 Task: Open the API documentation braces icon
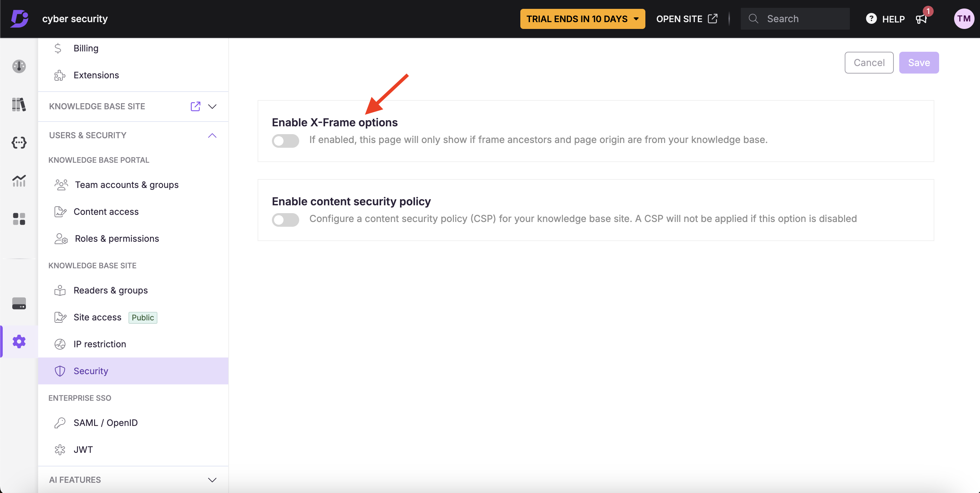tap(19, 143)
